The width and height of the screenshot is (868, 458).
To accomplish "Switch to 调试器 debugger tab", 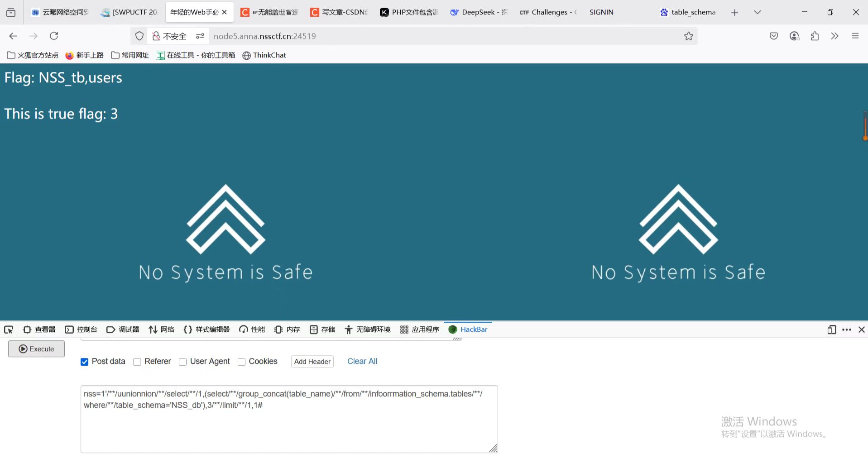I will (123, 329).
